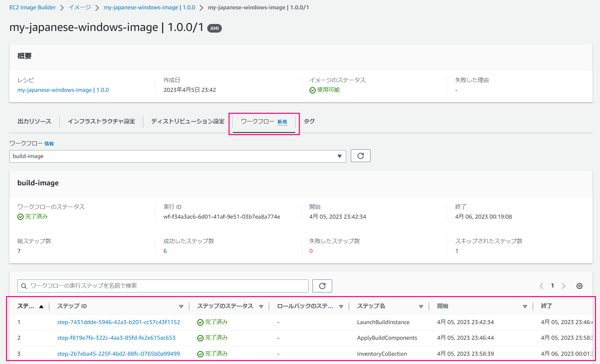The height and width of the screenshot is (364, 600).
Task: Click start time 4月 05, 2023 23:46:44
Action: click(x=465, y=338)
